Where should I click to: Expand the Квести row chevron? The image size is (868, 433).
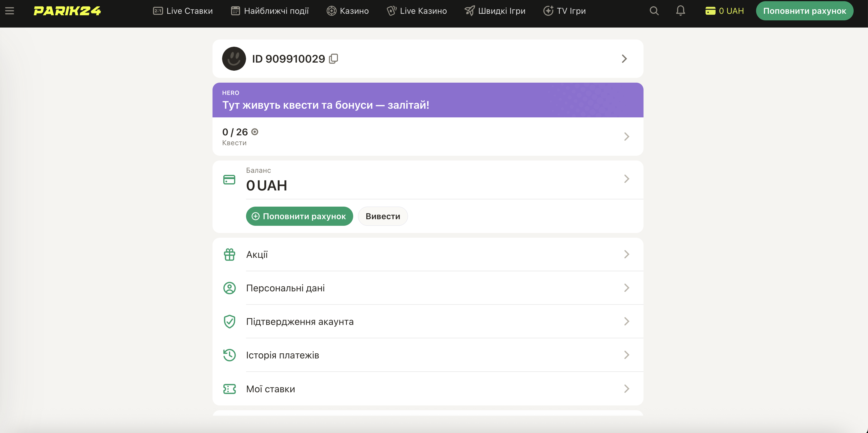pos(626,137)
